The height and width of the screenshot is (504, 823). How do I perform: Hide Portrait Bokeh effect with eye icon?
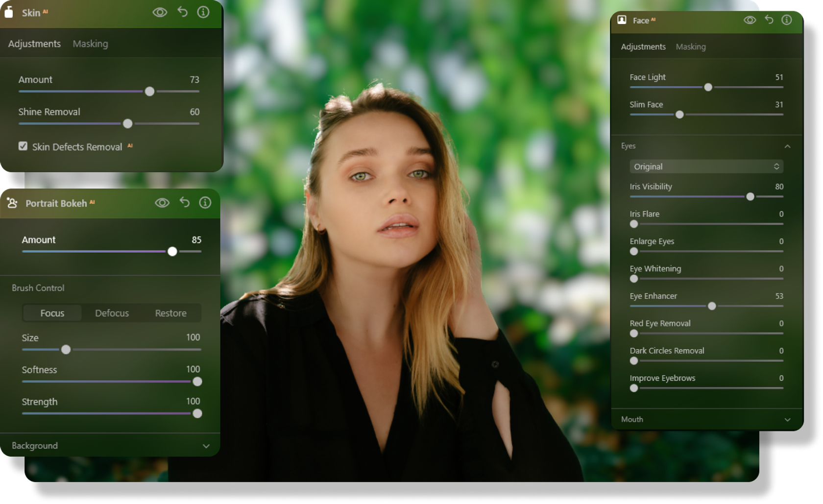[162, 203]
